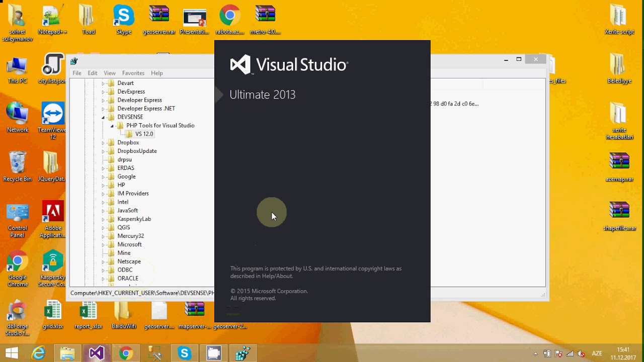This screenshot has height=362, width=644.
Task: Expand the Microsoft registry key
Action: (103, 244)
